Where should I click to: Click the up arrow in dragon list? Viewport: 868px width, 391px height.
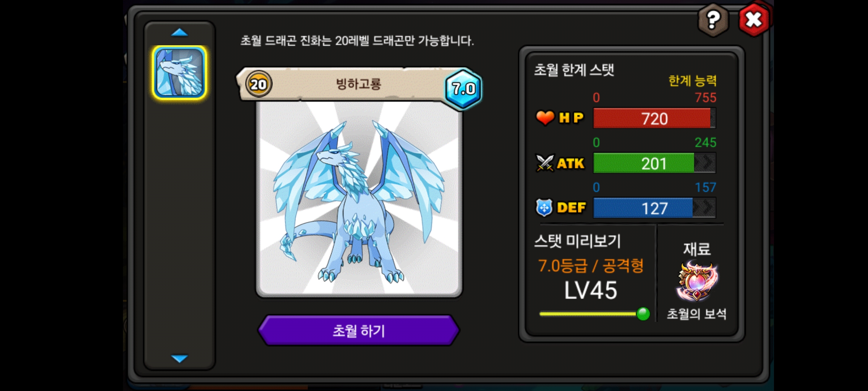point(179,33)
